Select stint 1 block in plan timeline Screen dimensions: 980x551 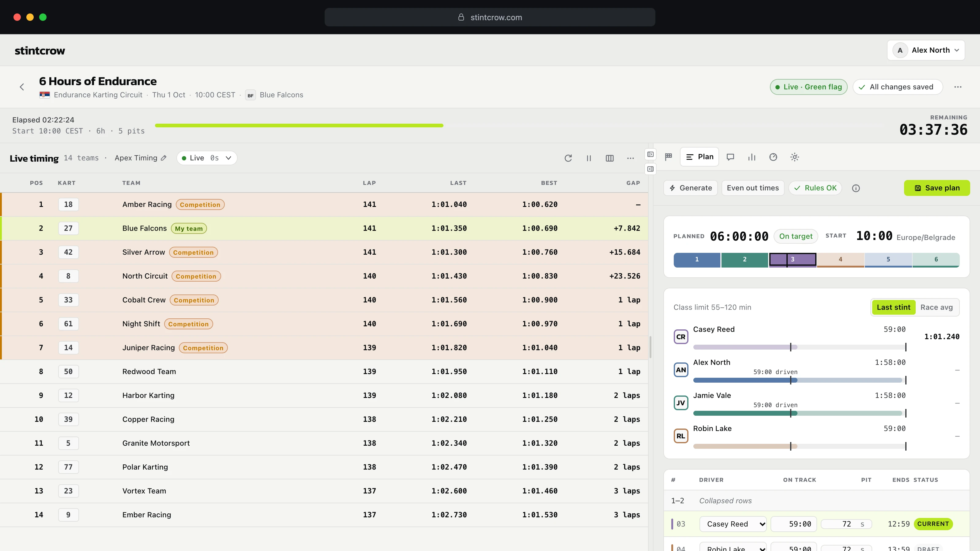coord(697,260)
